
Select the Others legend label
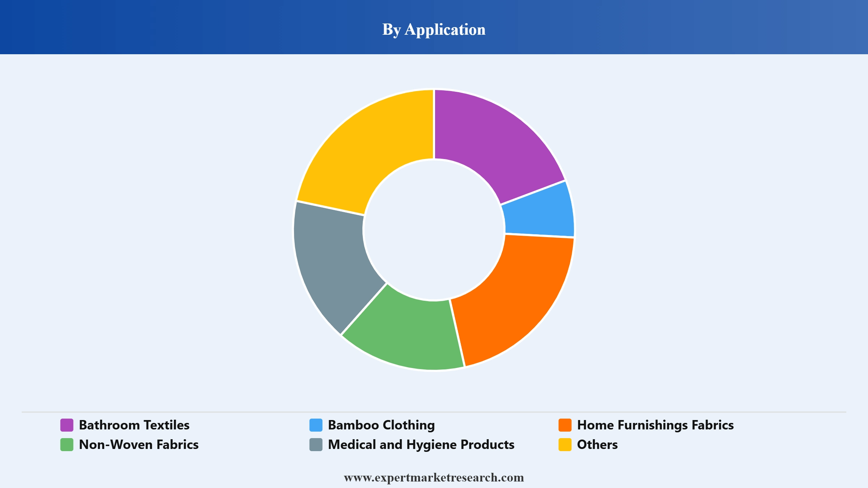pos(597,445)
